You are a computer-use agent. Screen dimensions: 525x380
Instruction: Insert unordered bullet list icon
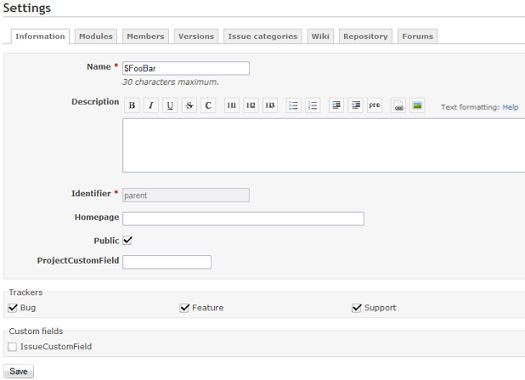tap(294, 105)
